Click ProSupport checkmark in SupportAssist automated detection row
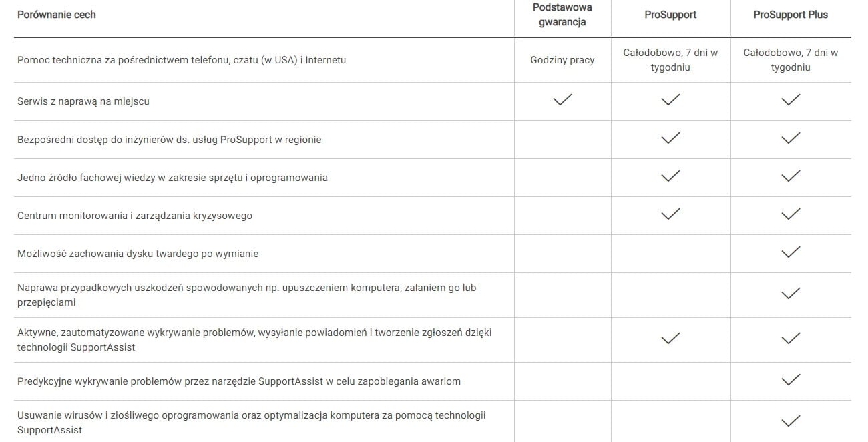Viewport: 868px width, 442px height. click(x=670, y=339)
